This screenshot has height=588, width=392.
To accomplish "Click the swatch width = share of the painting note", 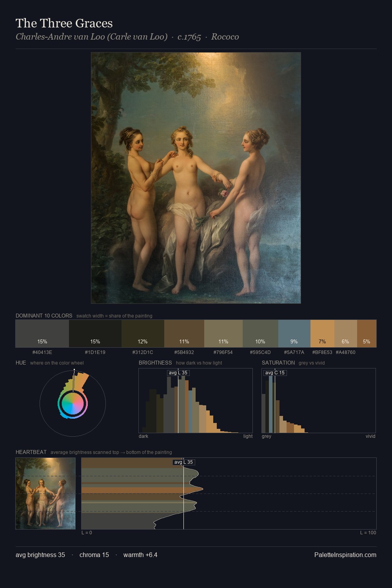I will tap(114, 316).
